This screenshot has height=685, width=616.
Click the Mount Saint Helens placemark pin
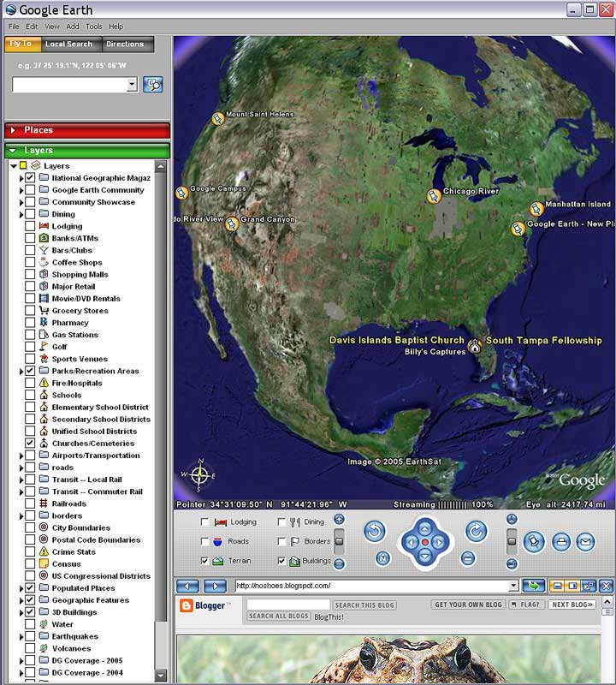click(x=218, y=118)
